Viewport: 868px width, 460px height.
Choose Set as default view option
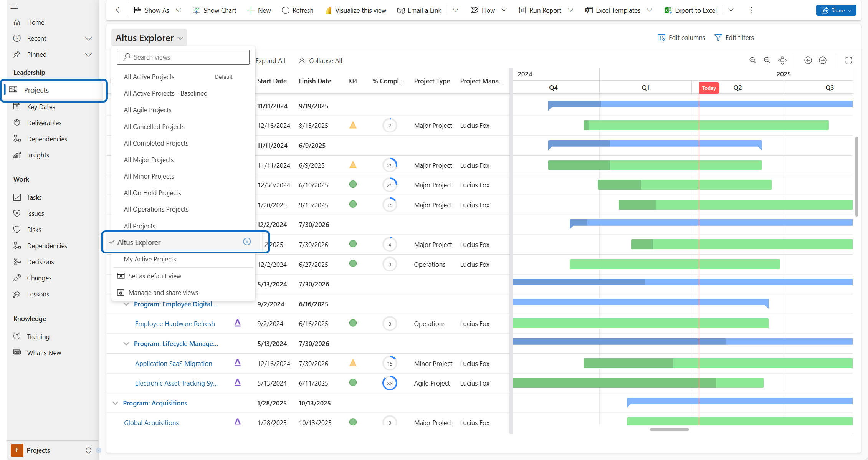coord(154,276)
